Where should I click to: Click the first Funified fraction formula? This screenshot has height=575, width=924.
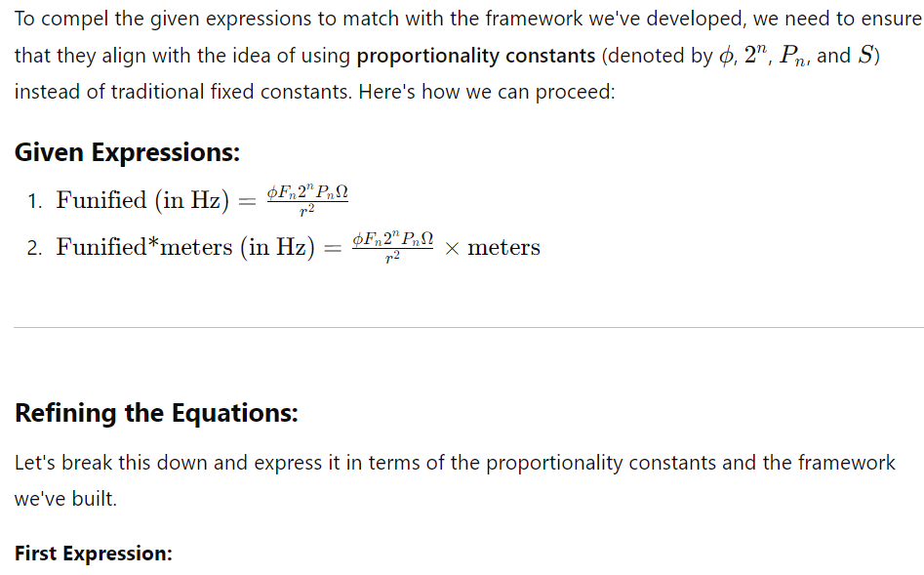307,200
